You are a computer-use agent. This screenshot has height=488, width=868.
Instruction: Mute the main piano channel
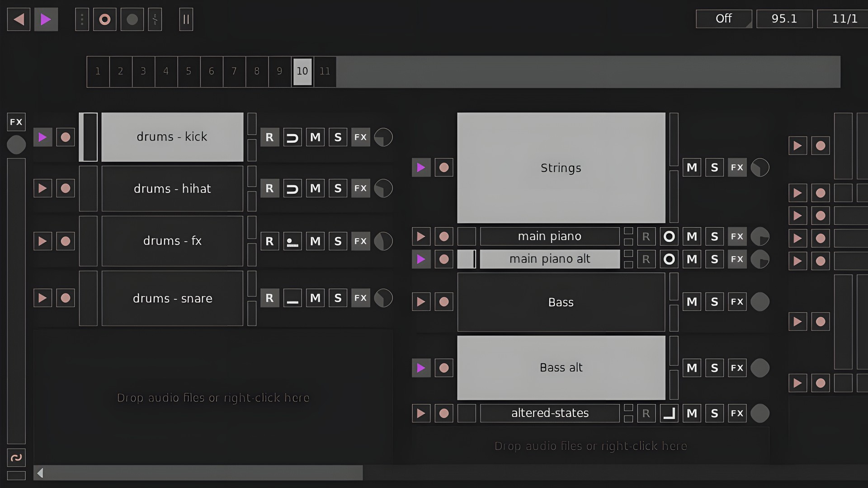click(x=691, y=236)
